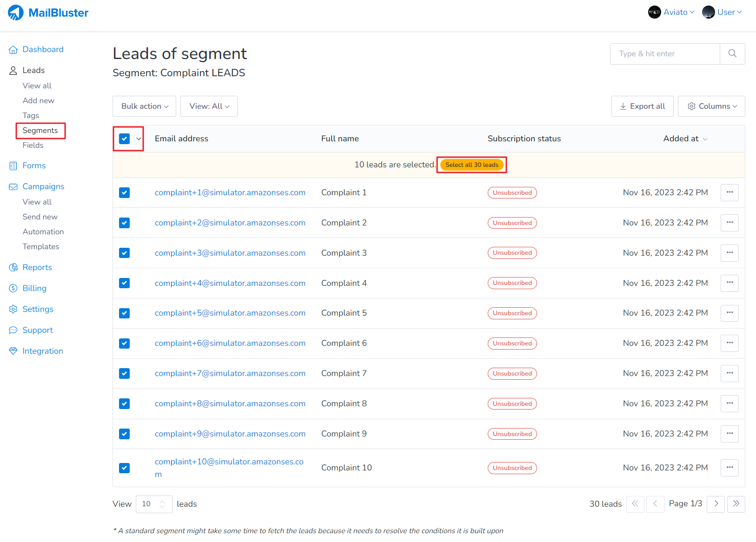Open the Settings gear icon

[13, 309]
